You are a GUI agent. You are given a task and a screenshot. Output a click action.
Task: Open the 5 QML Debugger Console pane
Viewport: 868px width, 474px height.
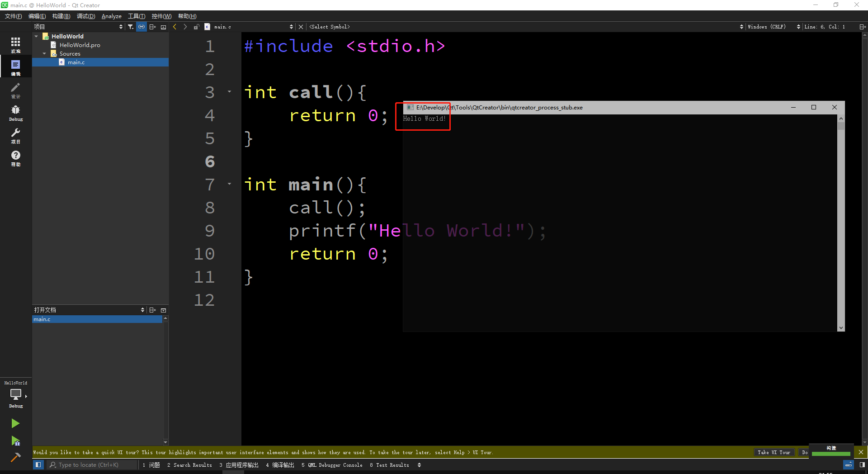pyautogui.click(x=332, y=465)
